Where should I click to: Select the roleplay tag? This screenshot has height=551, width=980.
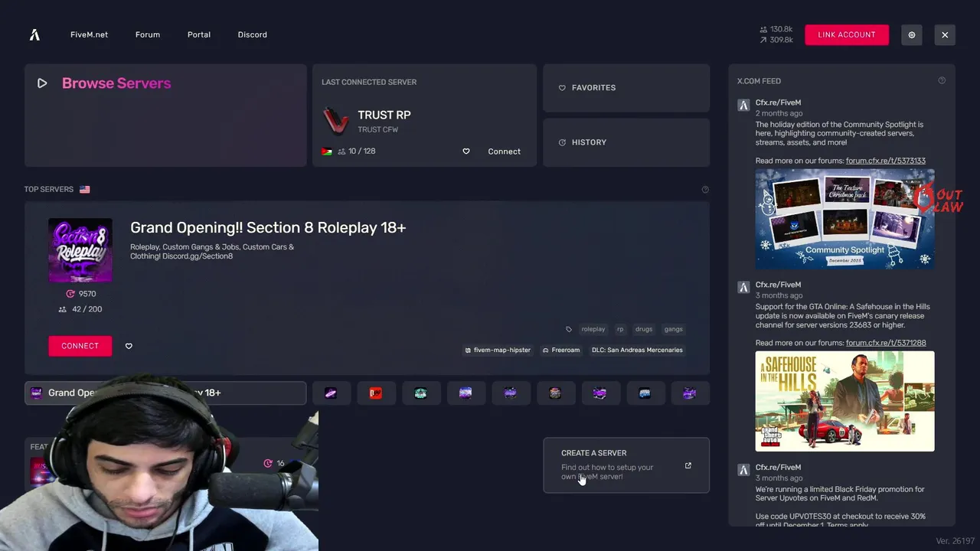(593, 329)
